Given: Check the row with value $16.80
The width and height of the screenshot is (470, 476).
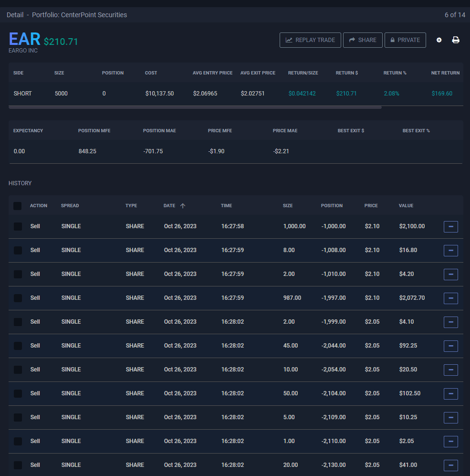Looking at the screenshot, I should (18, 251).
